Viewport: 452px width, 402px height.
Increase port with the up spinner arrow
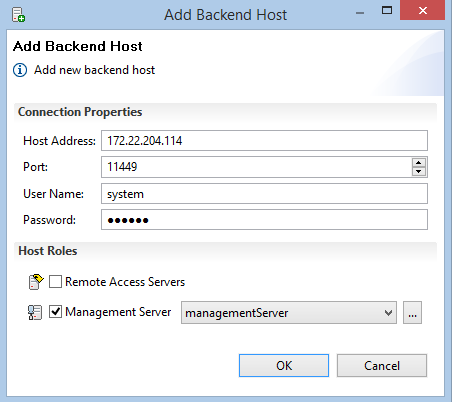pos(419,163)
